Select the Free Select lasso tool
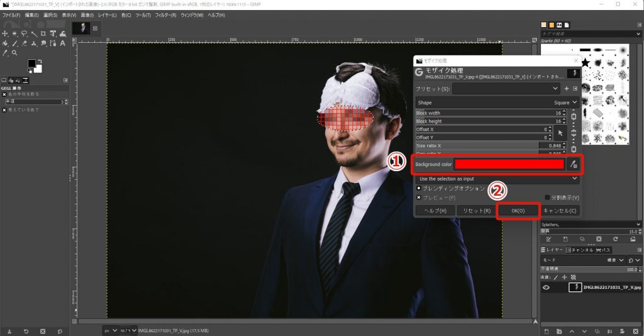 24,33
